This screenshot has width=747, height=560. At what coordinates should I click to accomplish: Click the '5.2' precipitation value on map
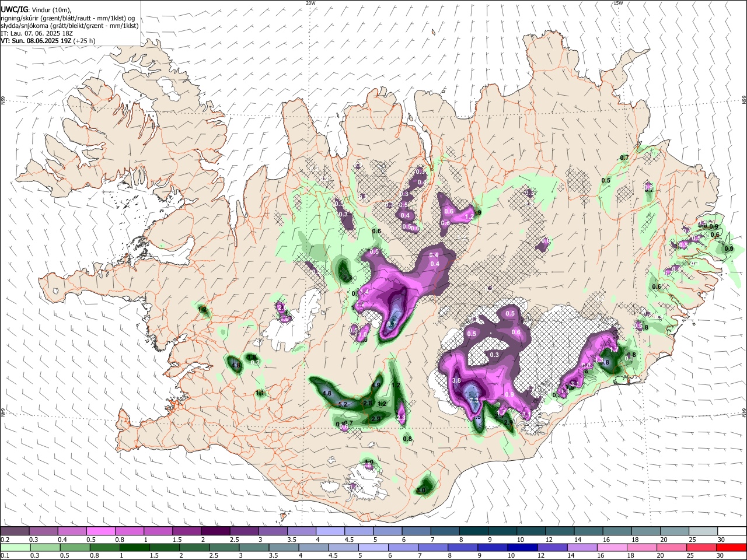coord(343,404)
